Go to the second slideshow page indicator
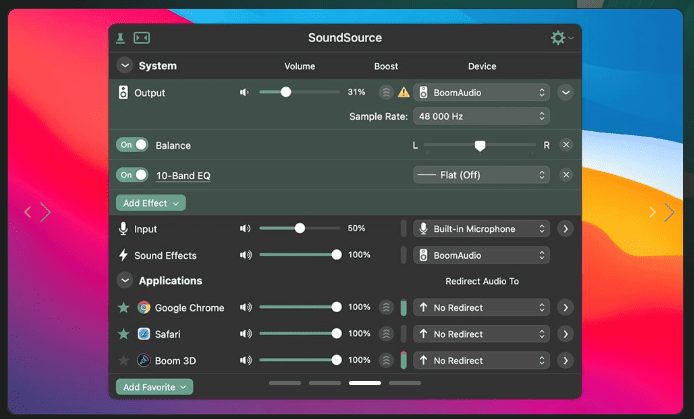This screenshot has height=419, width=694. 325,383
